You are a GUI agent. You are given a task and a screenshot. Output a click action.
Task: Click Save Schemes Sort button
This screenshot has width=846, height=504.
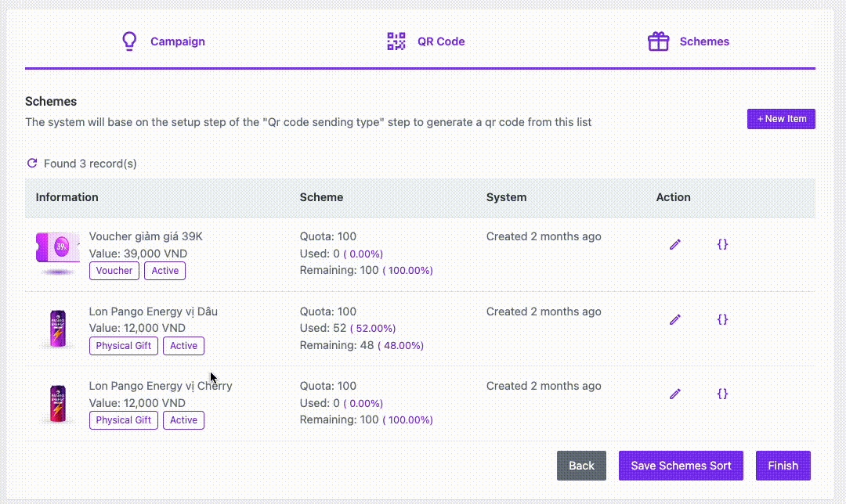pyautogui.click(x=681, y=466)
